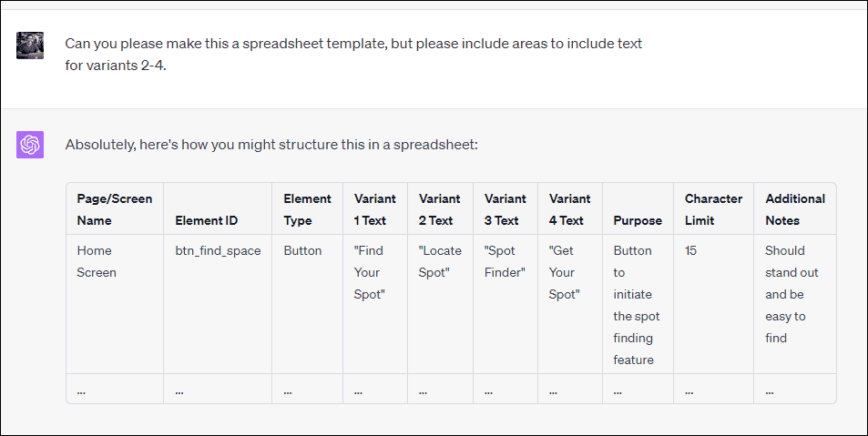Select the Character Limit header cell
The width and height of the screenshot is (868, 436).
coord(713,209)
